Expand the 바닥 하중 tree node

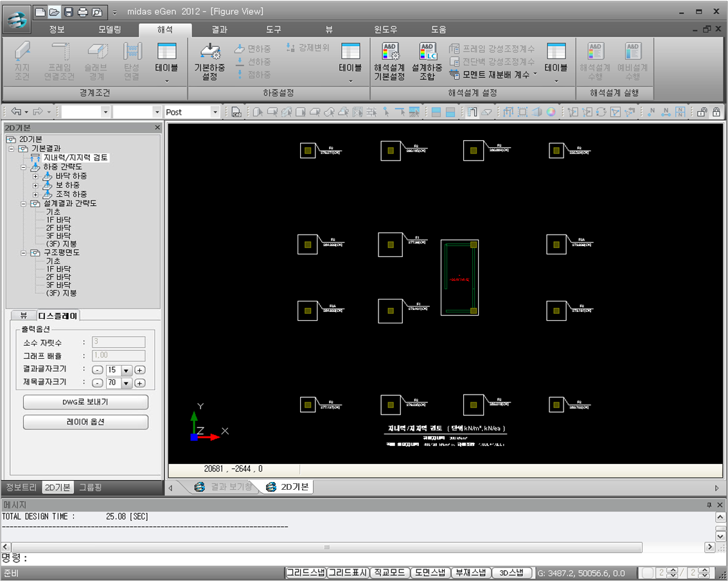pos(35,177)
